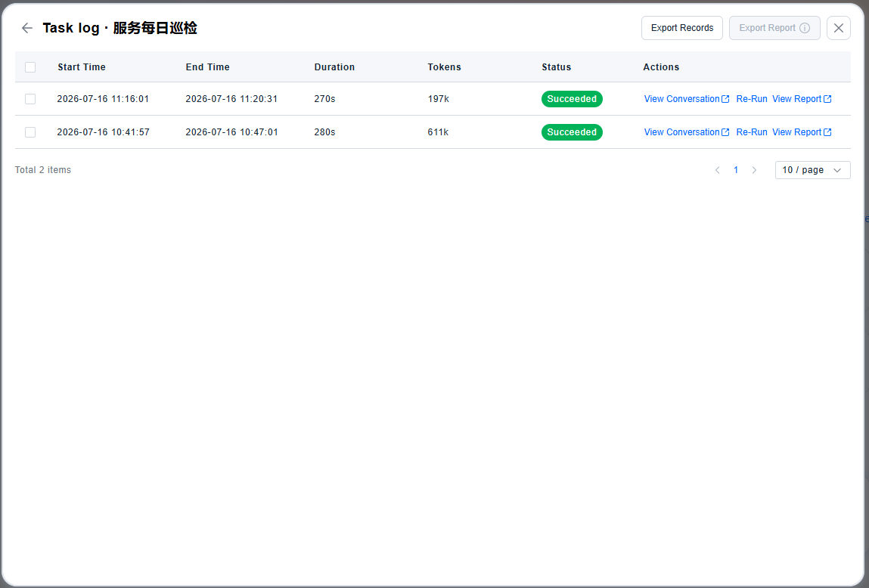Click the Start Time column header

coord(82,67)
